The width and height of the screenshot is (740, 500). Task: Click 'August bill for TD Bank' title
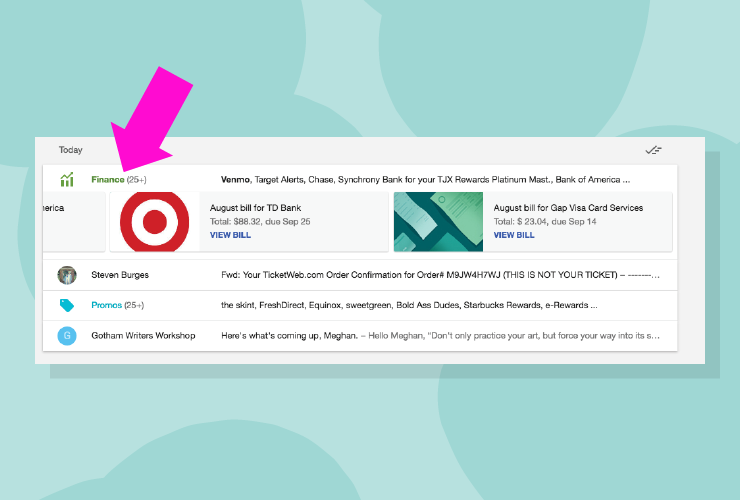click(x=255, y=208)
